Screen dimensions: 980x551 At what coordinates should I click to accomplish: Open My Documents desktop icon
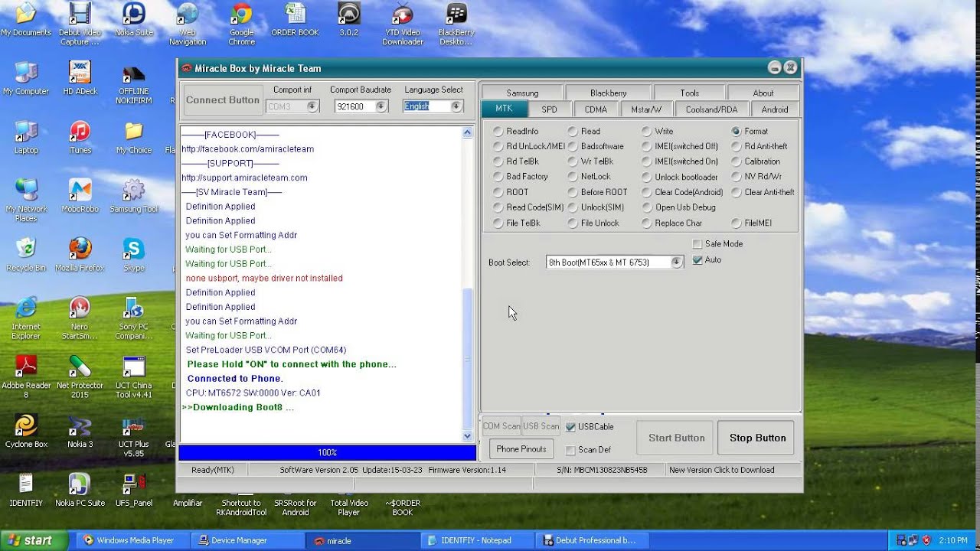[26, 21]
